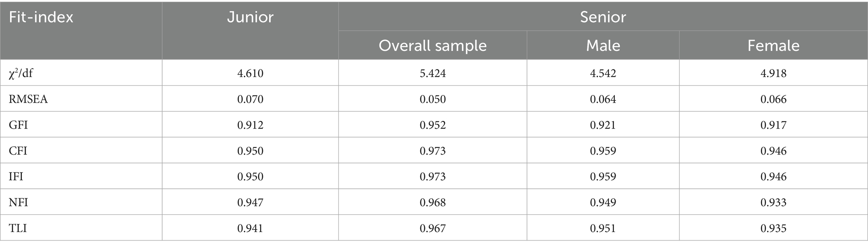The height and width of the screenshot is (248, 868).
Task: Select Female GFI value 0.917
Action: click(x=773, y=125)
